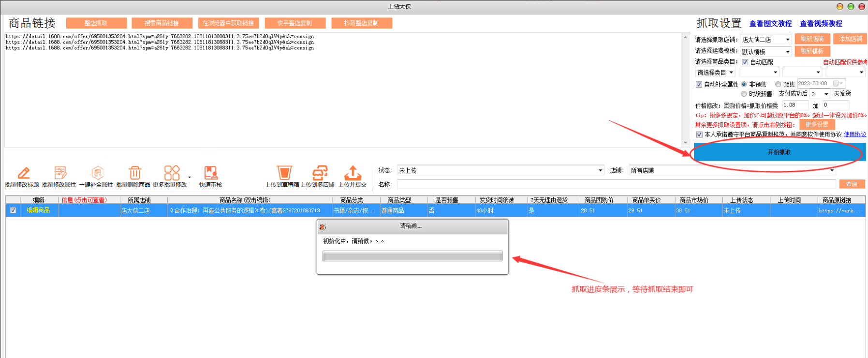Click the loading dialog's app icon

pos(323,226)
